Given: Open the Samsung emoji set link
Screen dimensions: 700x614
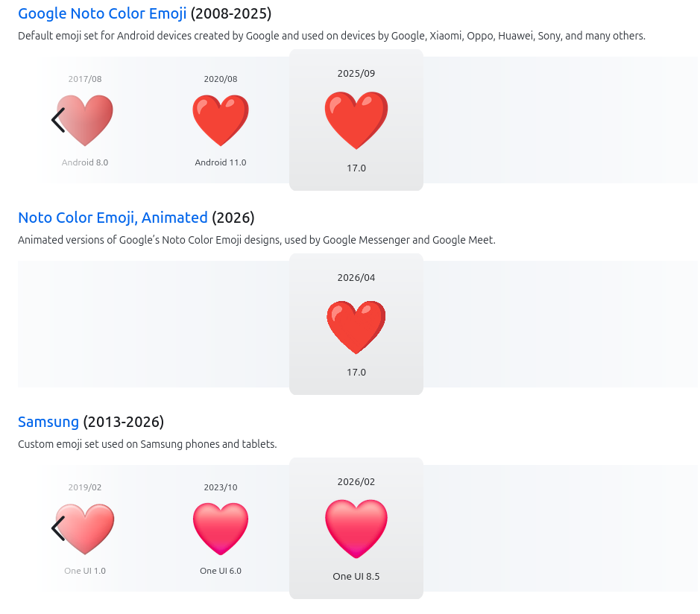Looking at the screenshot, I should coord(48,422).
